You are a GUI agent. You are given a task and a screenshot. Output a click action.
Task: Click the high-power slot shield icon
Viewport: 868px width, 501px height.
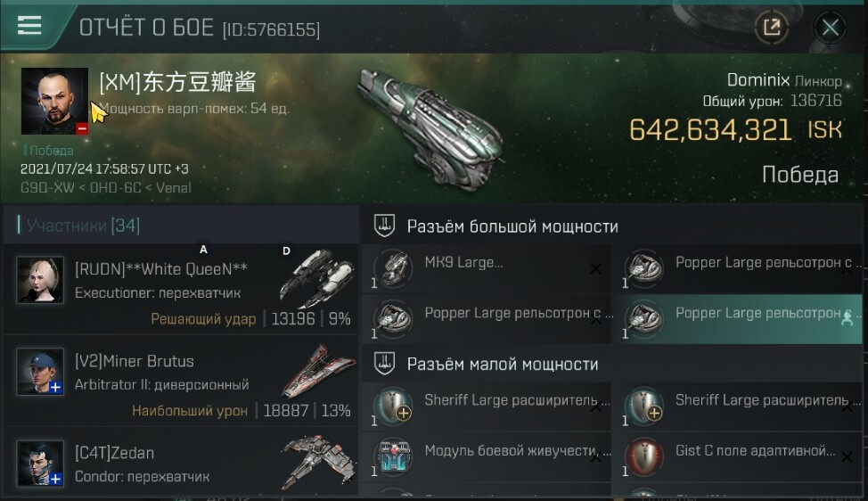(384, 226)
